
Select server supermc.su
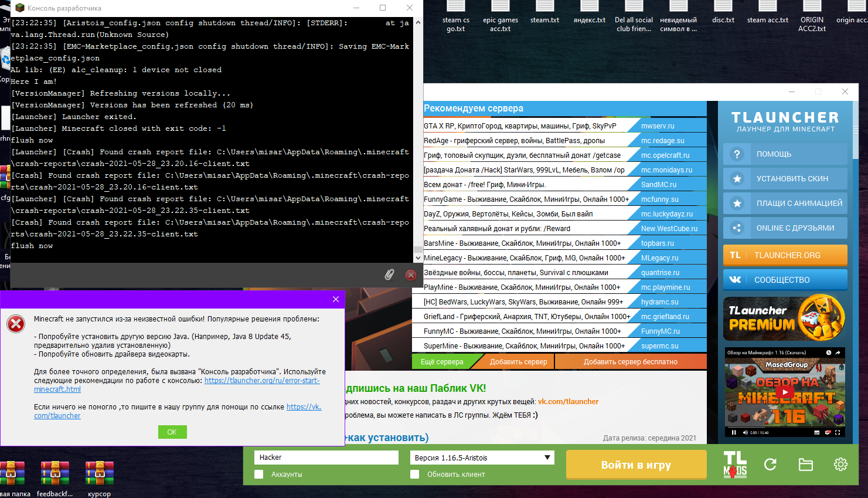(x=660, y=346)
